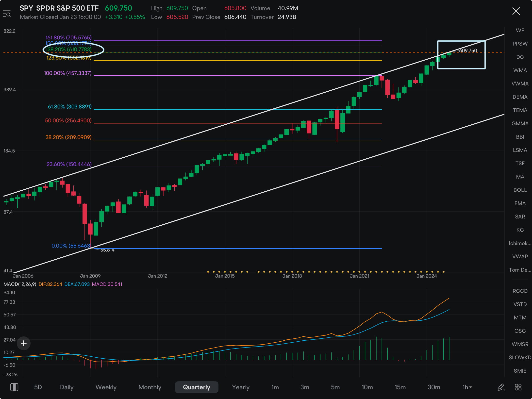This screenshot has width=532, height=399.
Task: Select the 5m interval
Action: (x=335, y=387)
